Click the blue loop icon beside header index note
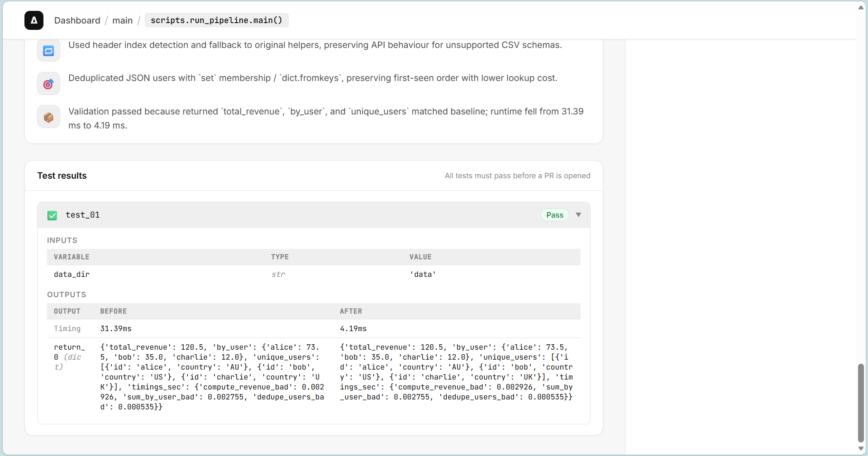 pos(48,51)
